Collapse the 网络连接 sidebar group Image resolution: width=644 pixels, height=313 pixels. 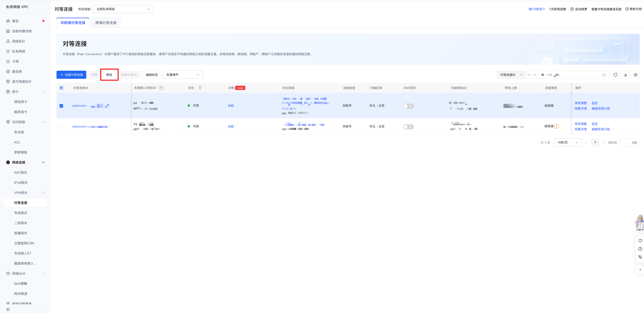tap(43, 162)
